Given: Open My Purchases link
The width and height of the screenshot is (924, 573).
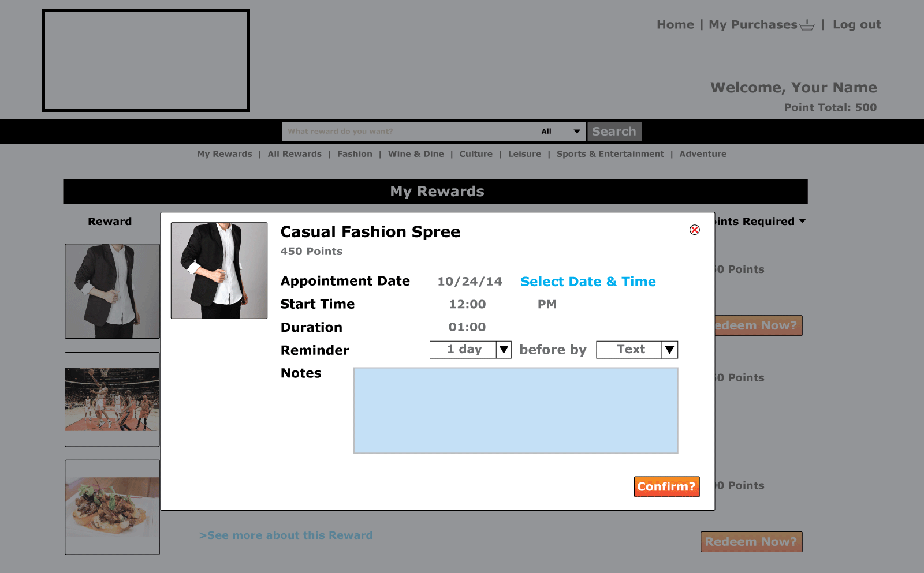Looking at the screenshot, I should [752, 25].
